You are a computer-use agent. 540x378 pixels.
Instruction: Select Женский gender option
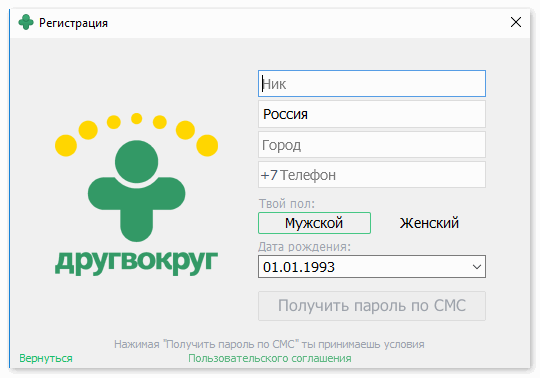[429, 223]
